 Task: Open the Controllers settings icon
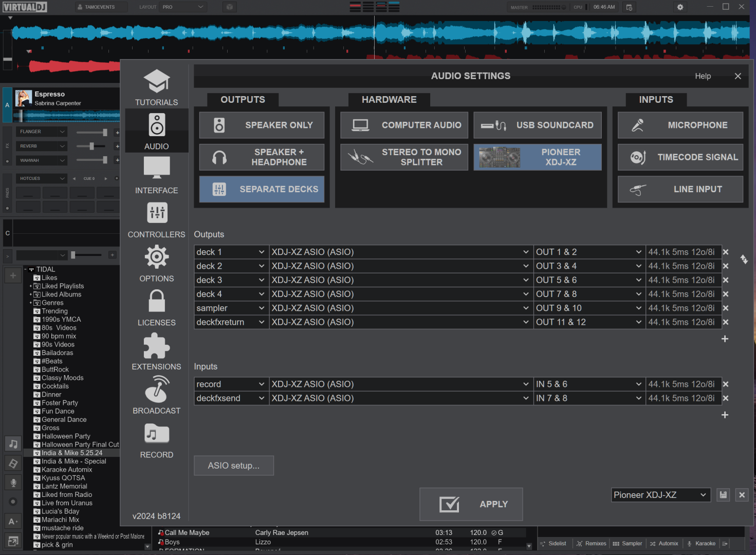157,213
